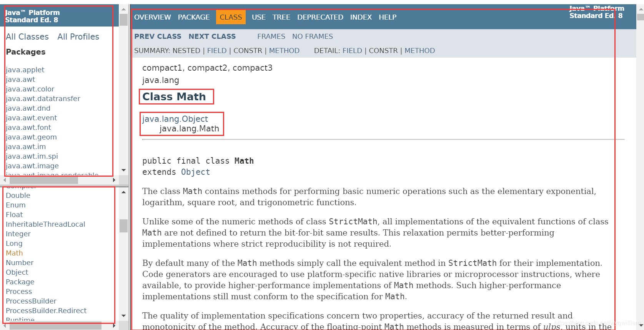
Task: Jump to METHOD in the summary row
Action: click(284, 51)
